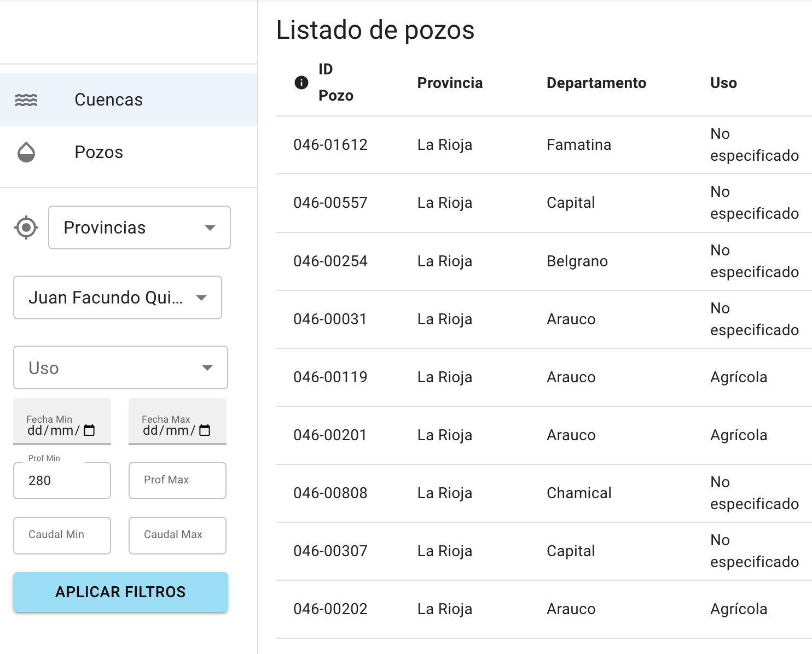Click the Caudal Max input field
Viewport: 812px width, 654px height.
pyautogui.click(x=177, y=535)
